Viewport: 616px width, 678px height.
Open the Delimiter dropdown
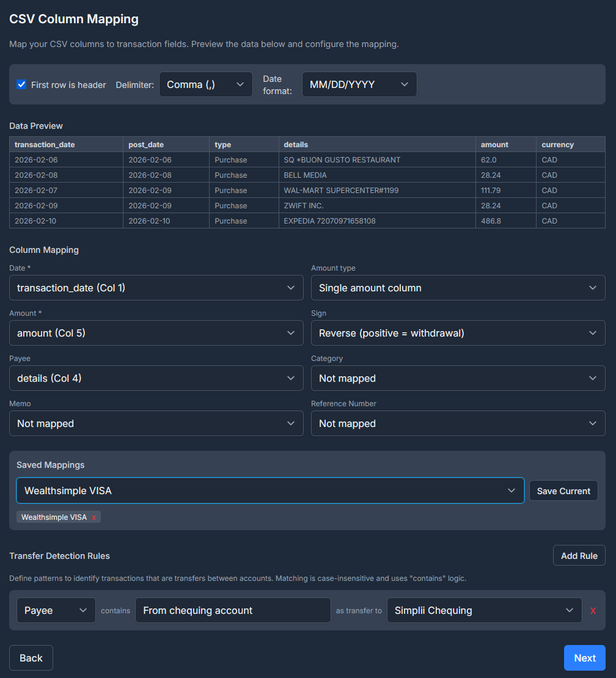(x=205, y=84)
